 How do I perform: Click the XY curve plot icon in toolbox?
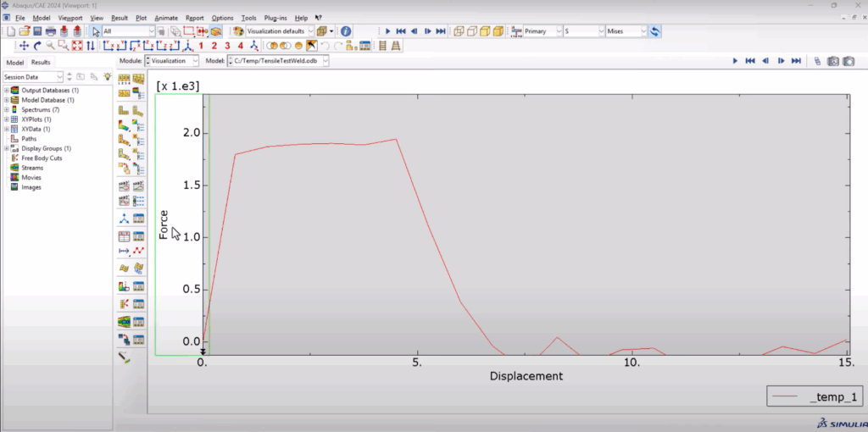click(138, 251)
